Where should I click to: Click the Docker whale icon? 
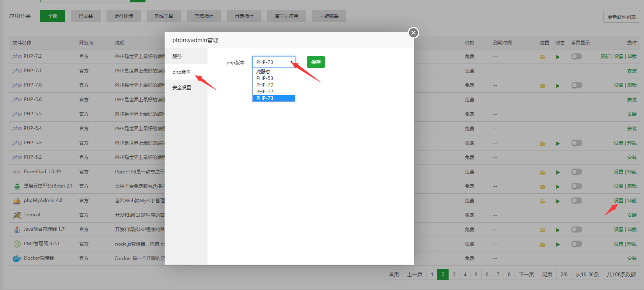17,258
